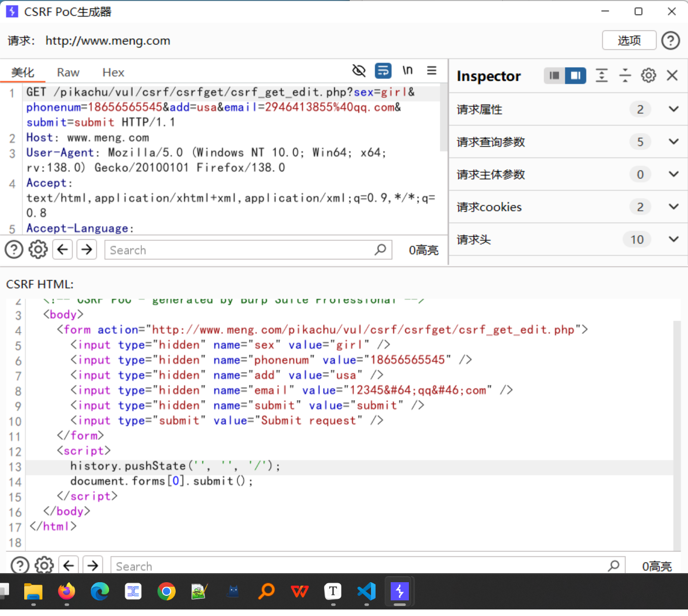Click the 请求头 count badge 10
This screenshot has height=616, width=688.
[637, 239]
